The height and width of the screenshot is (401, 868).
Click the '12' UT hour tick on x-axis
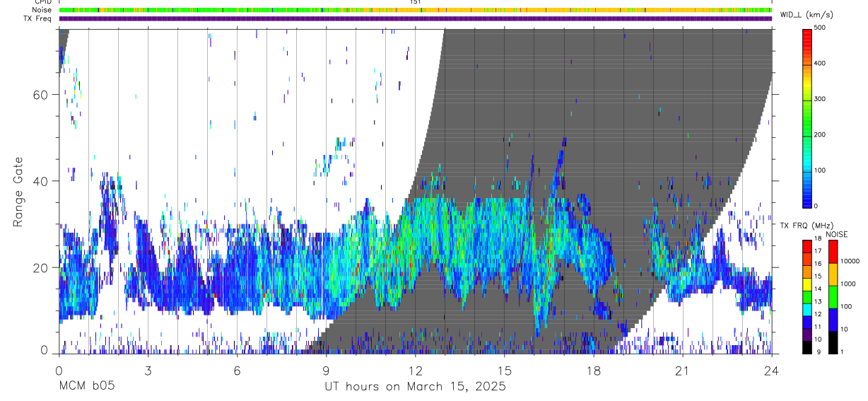pos(416,371)
